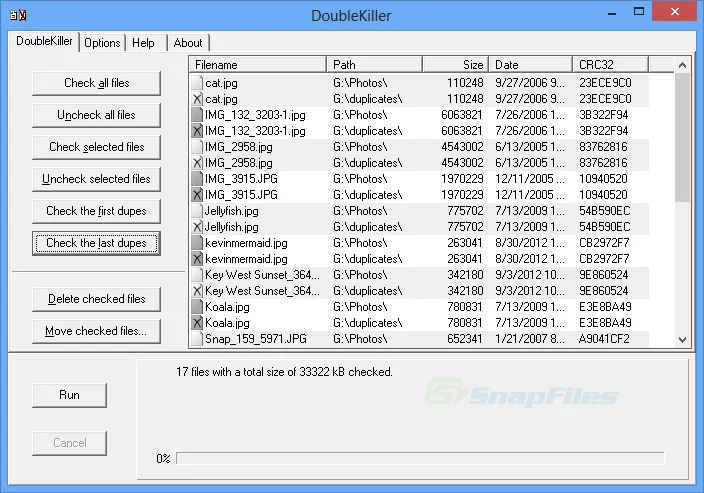Open the Help tab
This screenshot has height=493, width=704.
coord(143,43)
